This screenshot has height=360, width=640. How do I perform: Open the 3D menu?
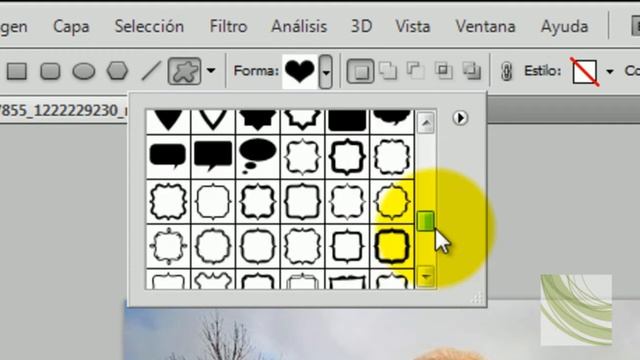coord(362,27)
